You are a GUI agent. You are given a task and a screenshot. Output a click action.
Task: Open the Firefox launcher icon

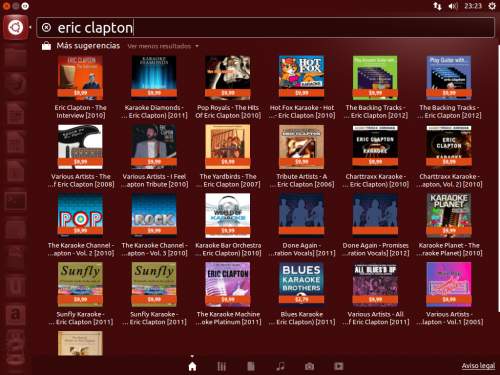coord(16,85)
